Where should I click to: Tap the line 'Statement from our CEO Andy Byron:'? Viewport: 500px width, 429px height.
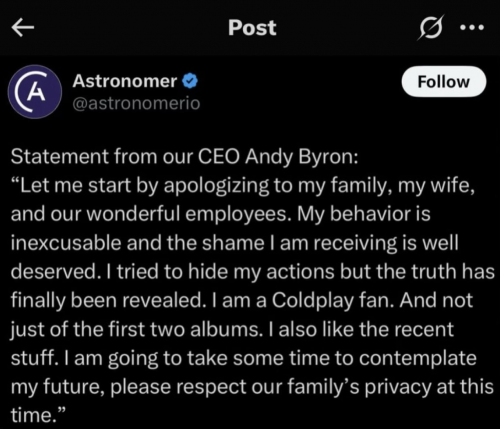185,157
